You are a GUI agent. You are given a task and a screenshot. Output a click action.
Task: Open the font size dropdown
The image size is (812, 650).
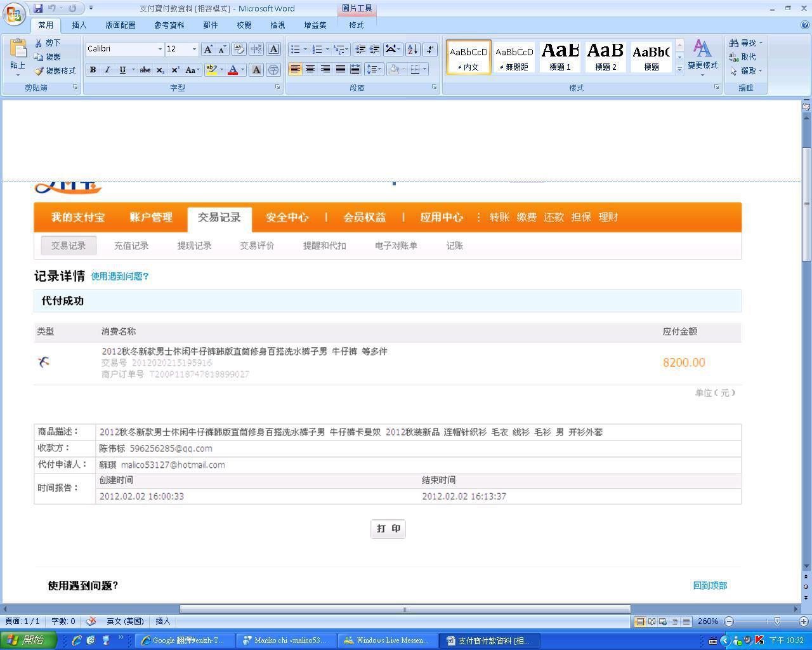pyautogui.click(x=194, y=50)
